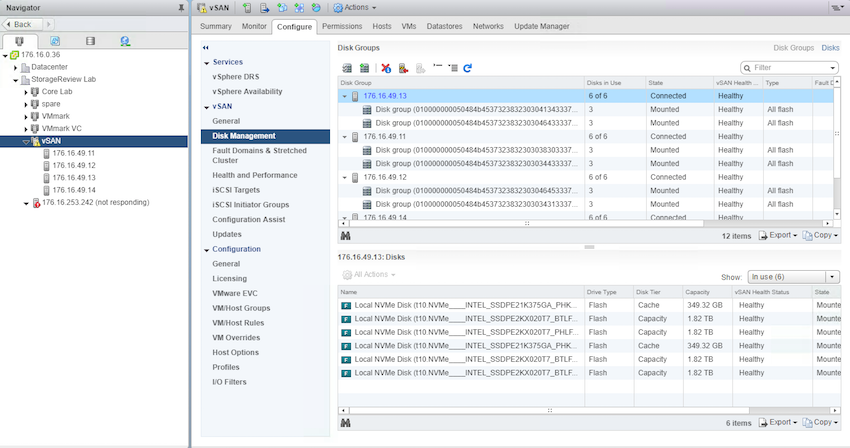
Task: Open the Update Manager tab
Action: tap(542, 26)
